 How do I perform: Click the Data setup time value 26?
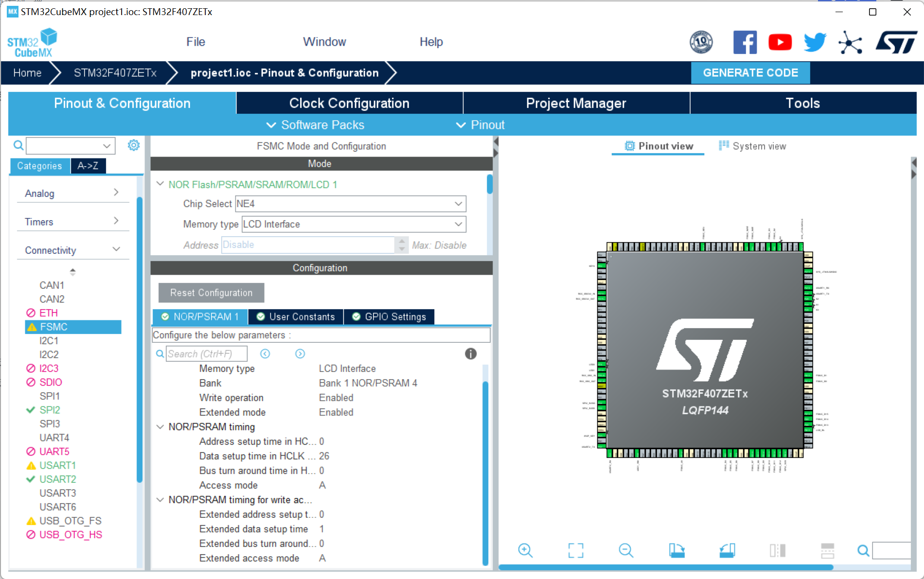(x=324, y=456)
